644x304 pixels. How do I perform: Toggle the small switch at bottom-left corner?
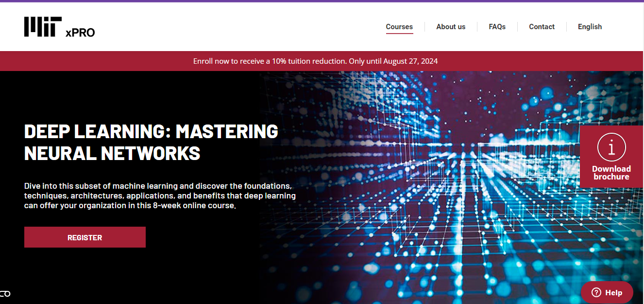pos(5,294)
